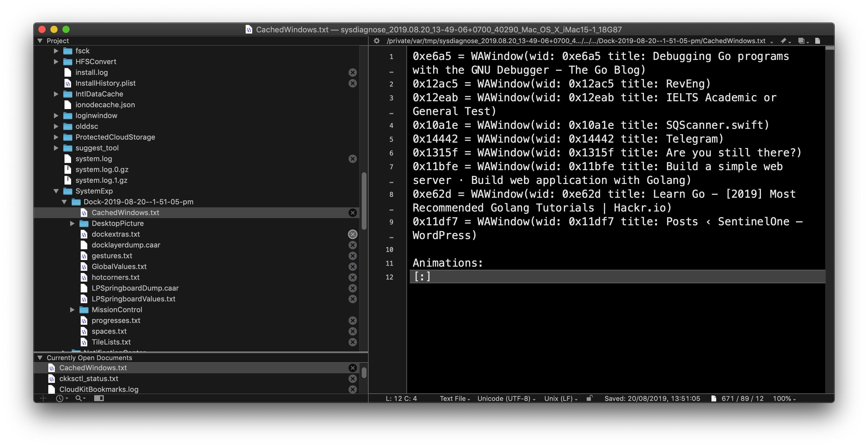Open the Unicode (UTF-8) encoding dropdown
This screenshot has height=447, width=868.
click(x=506, y=398)
